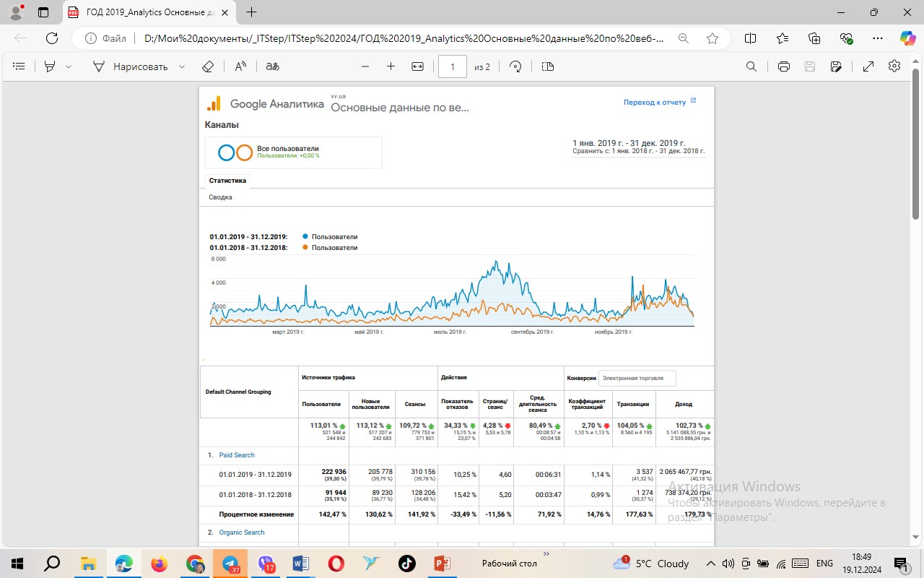
Task: Activate the Нарисовать drawing tool
Action: click(131, 66)
